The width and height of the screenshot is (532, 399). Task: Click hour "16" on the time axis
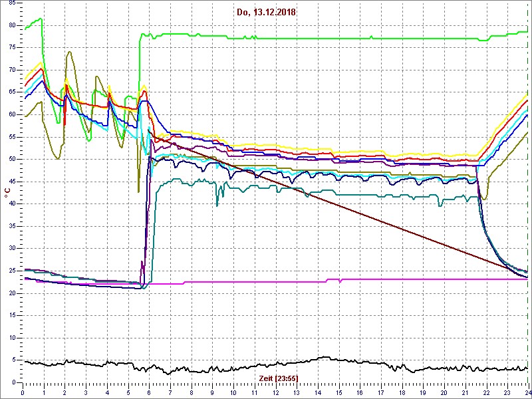(360, 392)
